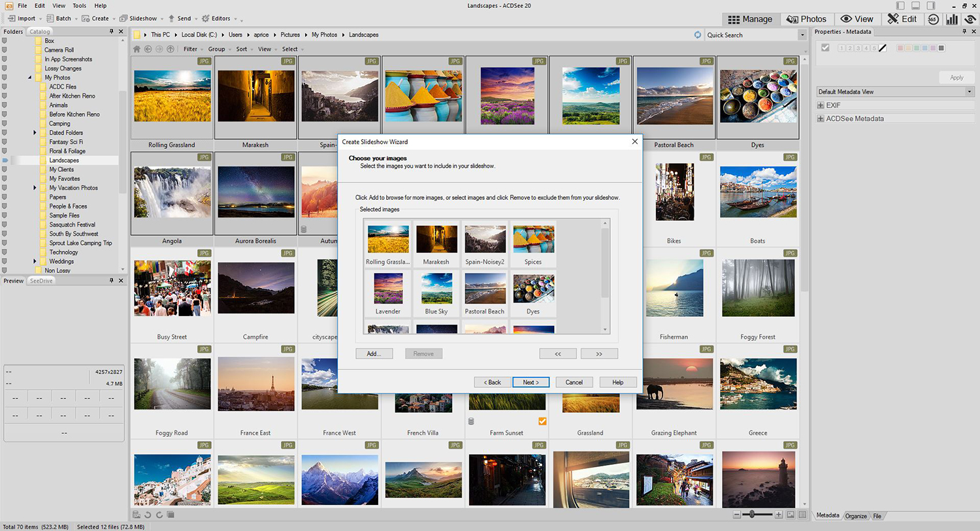Open the Sort dropdown
Viewport: 980px width, 531px height.
[244, 49]
